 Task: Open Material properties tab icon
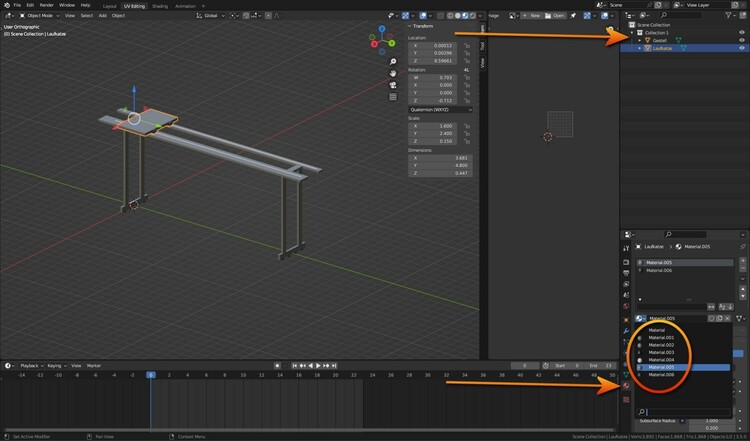point(626,385)
